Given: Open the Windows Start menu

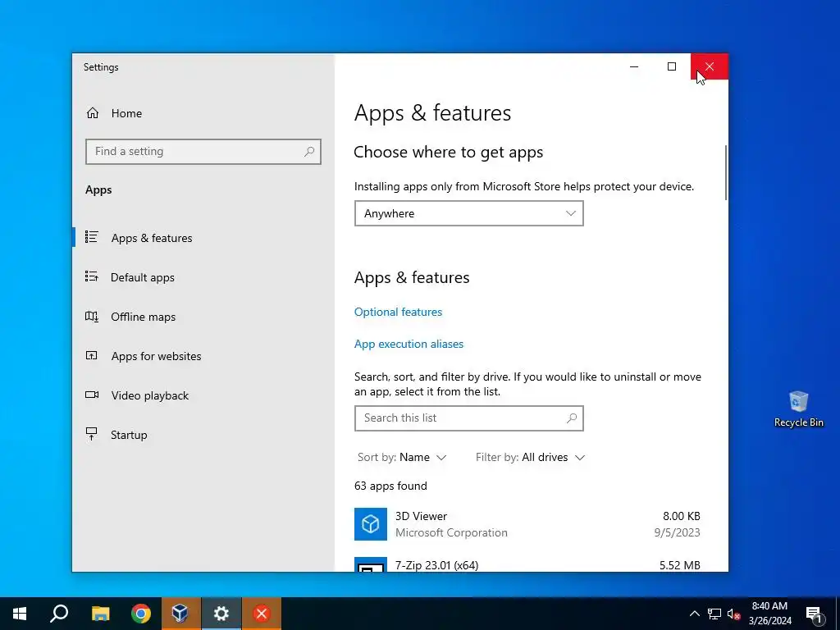Looking at the screenshot, I should [20, 614].
